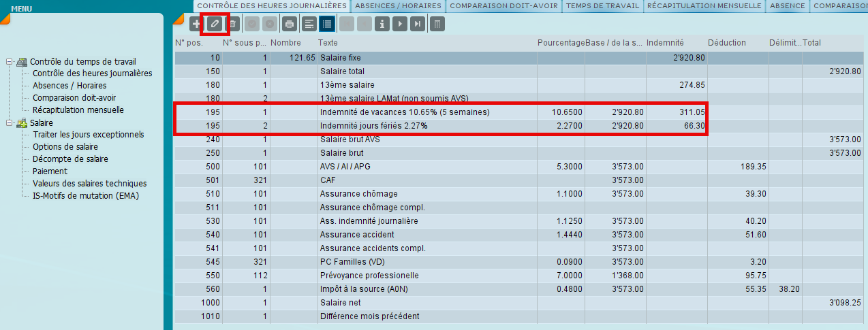Sort by the Texte column header
Image resolution: width=868 pixels, height=330 pixels.
[x=427, y=43]
